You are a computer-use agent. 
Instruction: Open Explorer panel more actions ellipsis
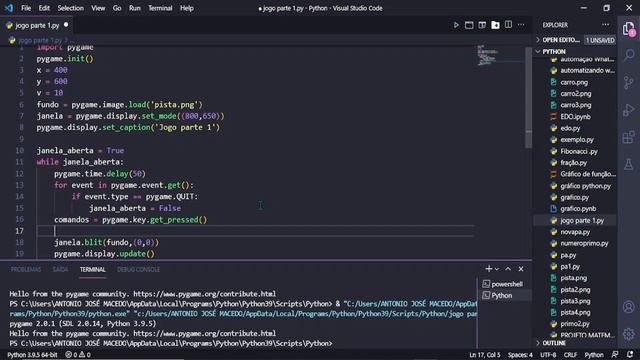click(605, 25)
